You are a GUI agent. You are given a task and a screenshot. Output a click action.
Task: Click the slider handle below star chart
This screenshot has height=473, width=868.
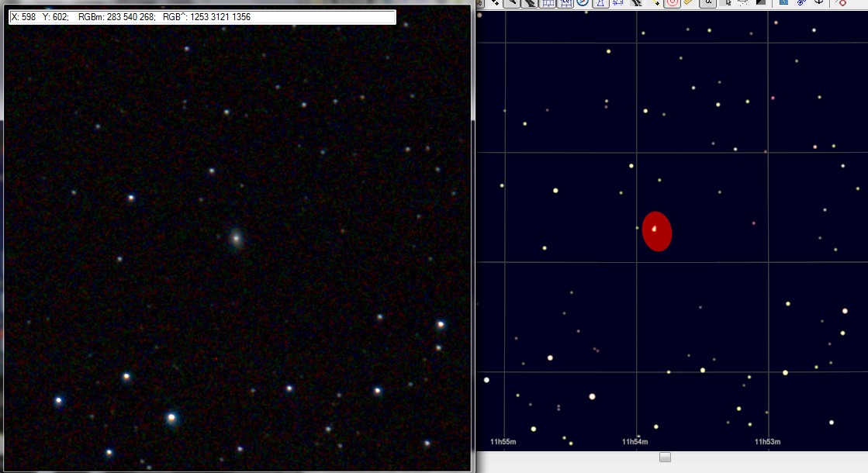click(665, 457)
